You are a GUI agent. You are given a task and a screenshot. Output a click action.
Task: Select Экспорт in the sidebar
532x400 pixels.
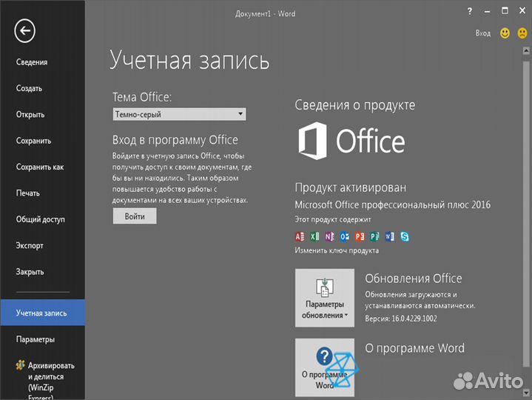pos(30,245)
